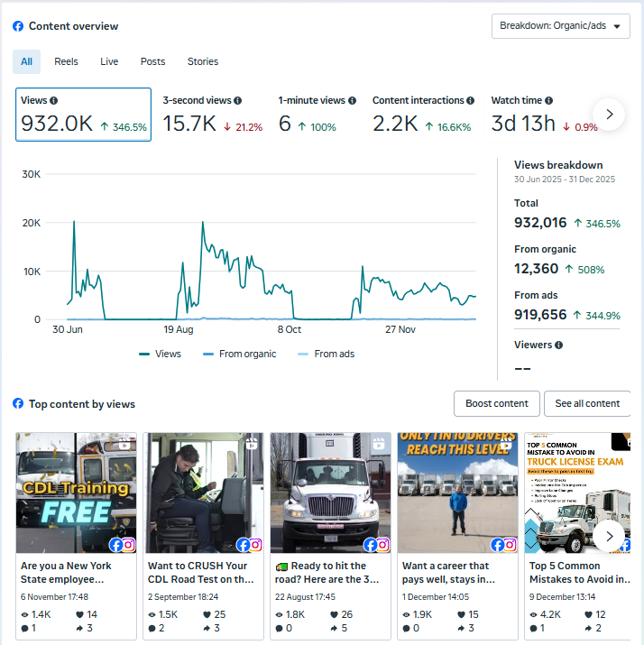Open the Breakdown: Organic/ads dropdown

[560, 26]
